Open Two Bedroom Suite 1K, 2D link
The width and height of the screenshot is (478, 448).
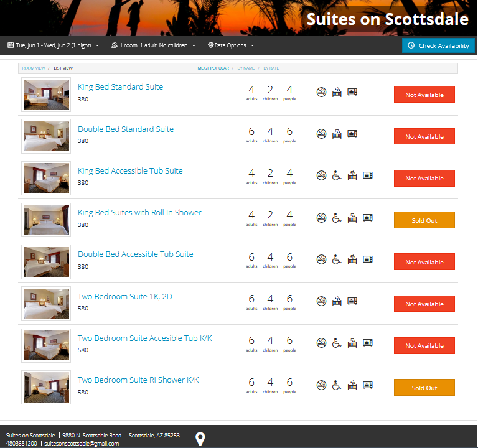coord(125,297)
